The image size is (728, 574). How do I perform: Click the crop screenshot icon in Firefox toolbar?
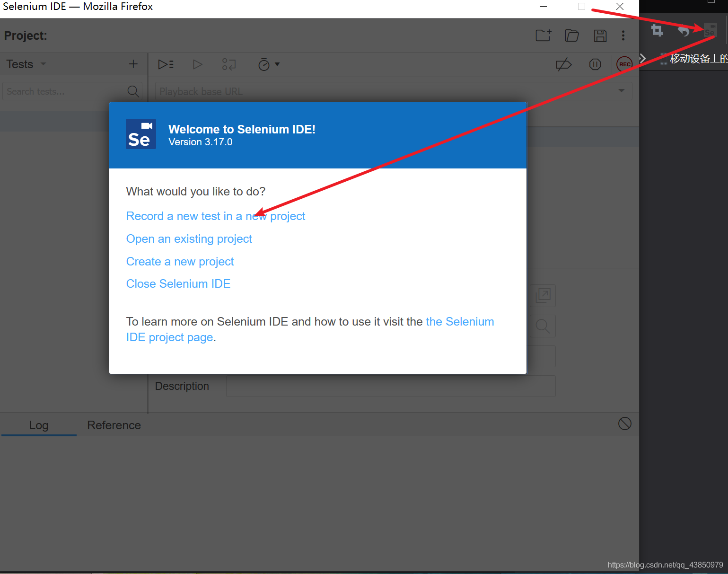coord(657,31)
